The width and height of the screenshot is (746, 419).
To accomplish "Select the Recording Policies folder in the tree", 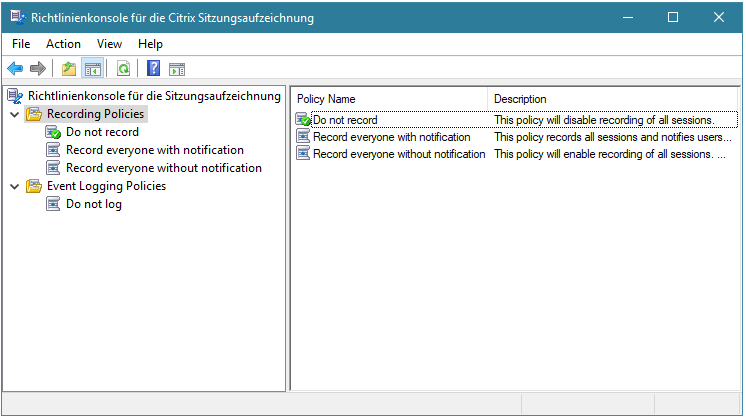I will [x=95, y=114].
